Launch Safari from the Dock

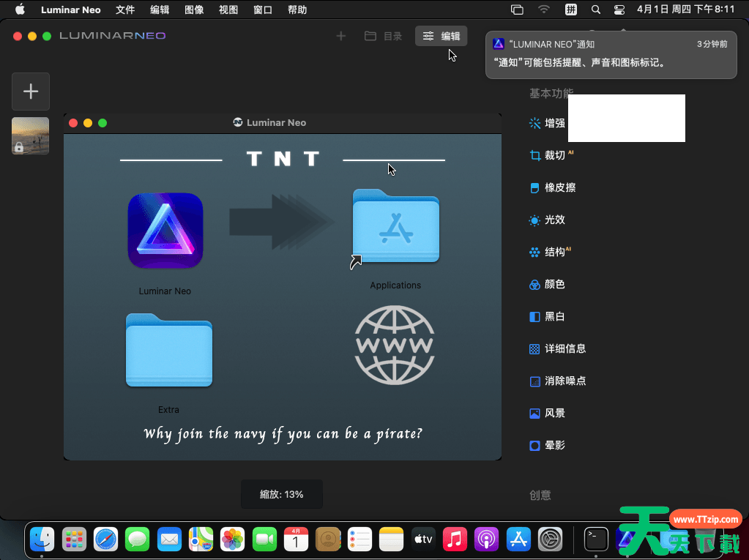(105, 540)
